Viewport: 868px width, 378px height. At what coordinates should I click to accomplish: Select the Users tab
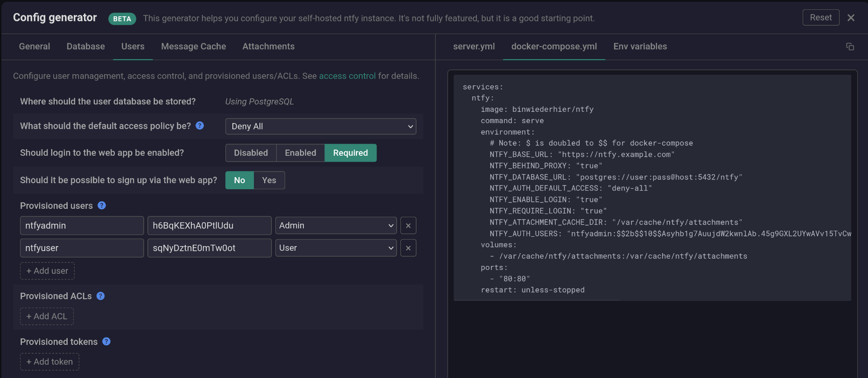(x=133, y=47)
